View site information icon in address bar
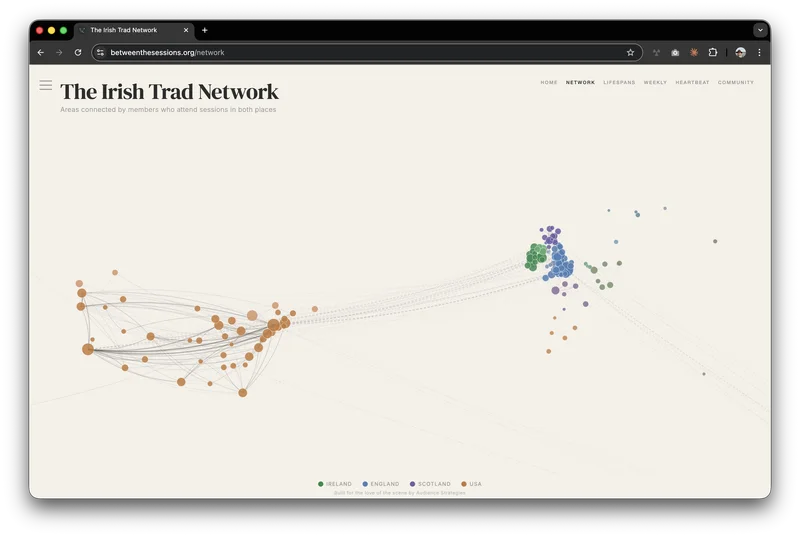The image size is (800, 537). point(101,53)
